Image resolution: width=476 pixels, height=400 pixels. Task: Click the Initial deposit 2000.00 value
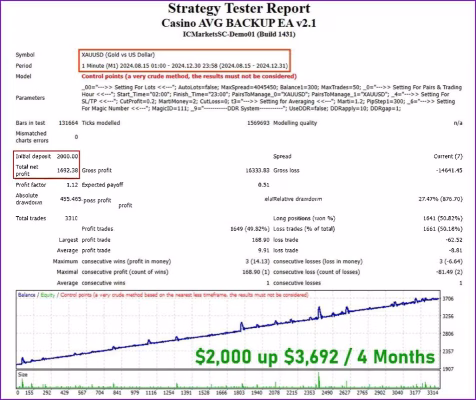(x=67, y=156)
